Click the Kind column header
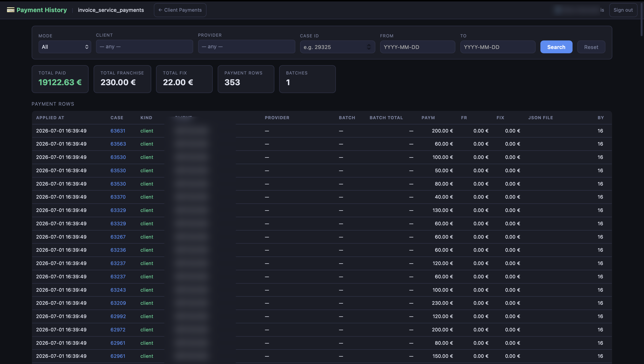This screenshot has height=364, width=644. click(146, 118)
